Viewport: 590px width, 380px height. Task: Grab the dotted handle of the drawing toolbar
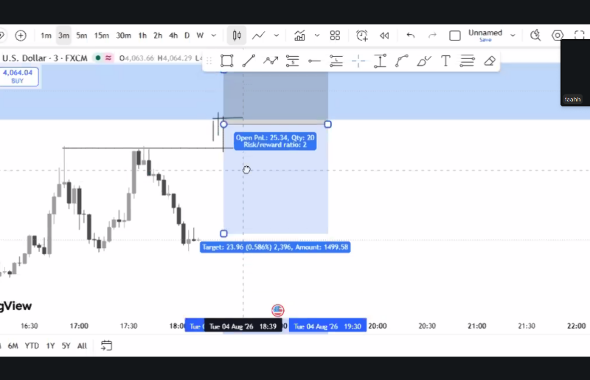click(209, 61)
